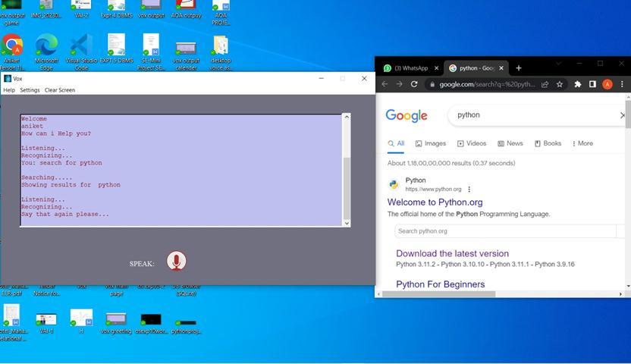Click the Chrome horizontal scrollbar thumb
This screenshot has width=631, height=364.
[438, 294]
